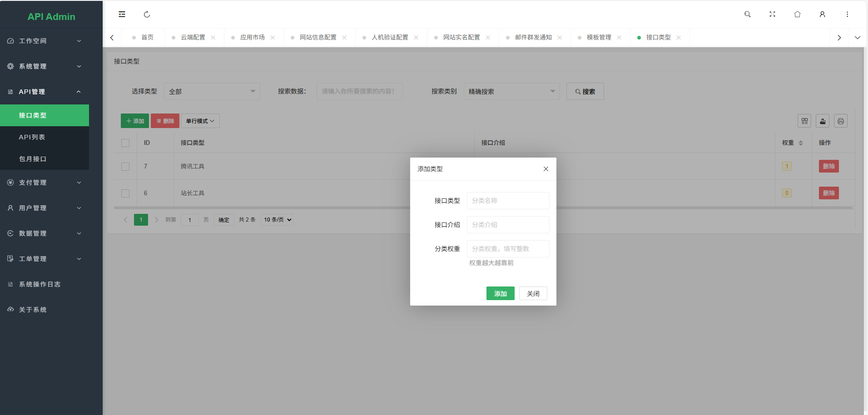
Task: Click the green 添加 button in dialog
Action: [x=500, y=294]
